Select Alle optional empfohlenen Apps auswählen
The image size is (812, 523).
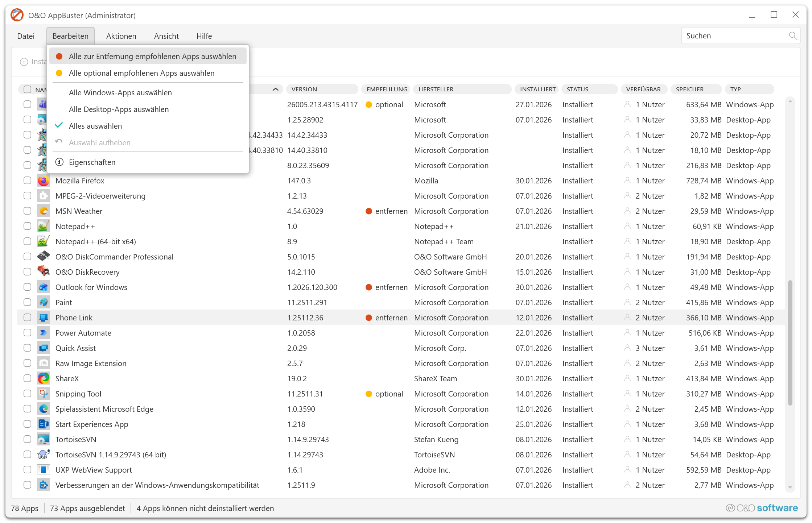coord(141,73)
